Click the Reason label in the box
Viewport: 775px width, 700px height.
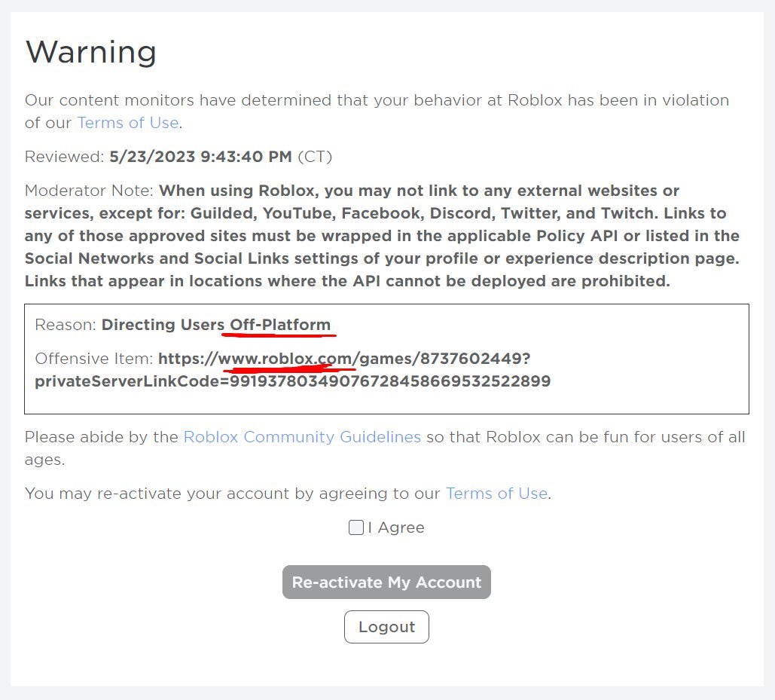tap(66, 325)
